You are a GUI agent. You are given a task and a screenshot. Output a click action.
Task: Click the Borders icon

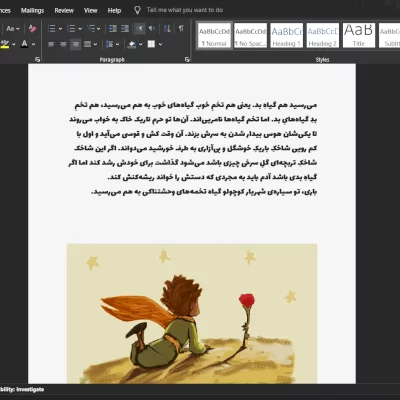click(151, 44)
